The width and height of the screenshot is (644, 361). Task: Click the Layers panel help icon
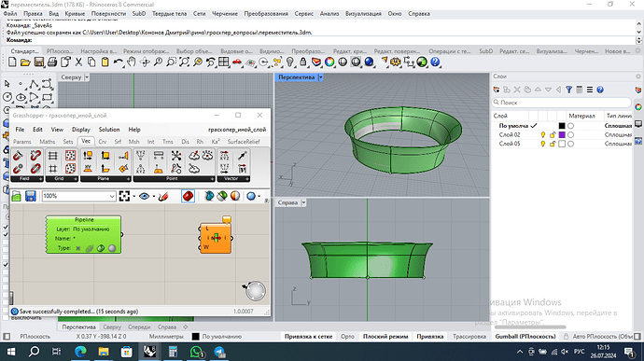600,90
